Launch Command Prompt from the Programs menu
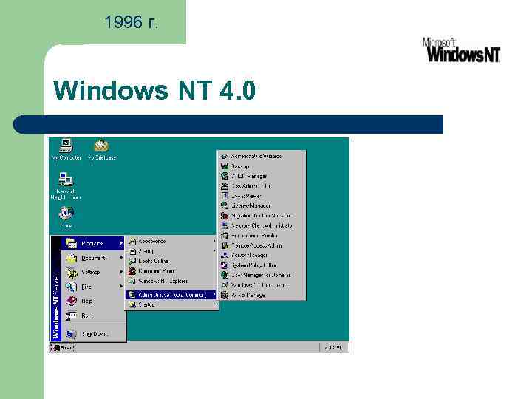This screenshot has width=532, height=399. pos(171,271)
